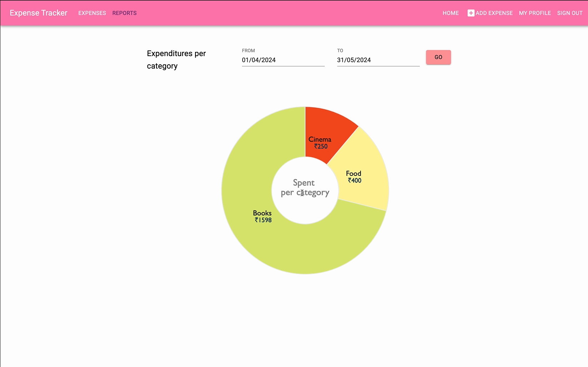Viewport: 588px width, 367px height.
Task: Click the ₹1598 amount label
Action: point(263,220)
